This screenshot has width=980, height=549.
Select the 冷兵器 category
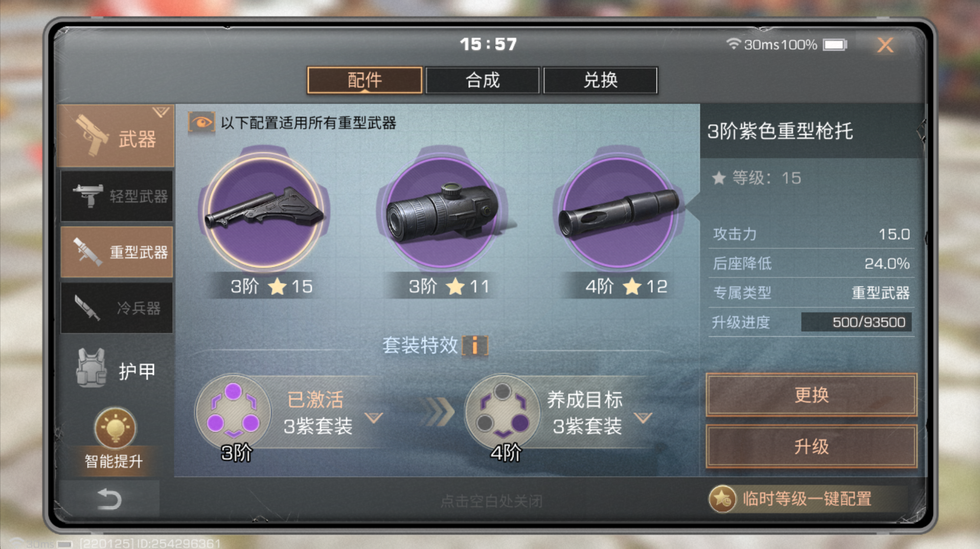pos(117,308)
